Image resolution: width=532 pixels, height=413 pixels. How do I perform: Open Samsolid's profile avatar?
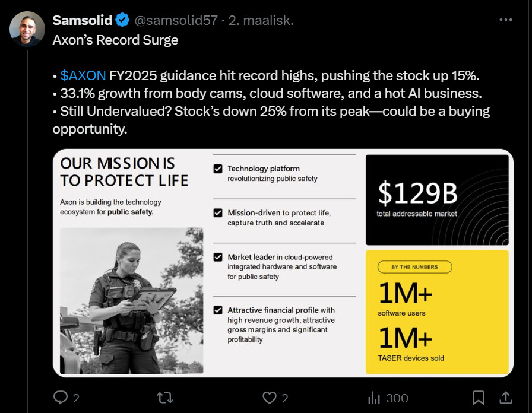click(x=27, y=28)
